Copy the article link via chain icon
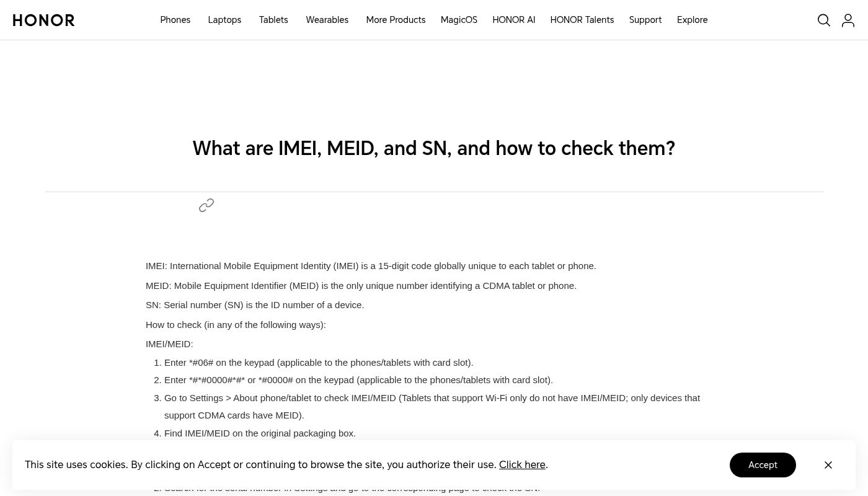 tap(206, 205)
